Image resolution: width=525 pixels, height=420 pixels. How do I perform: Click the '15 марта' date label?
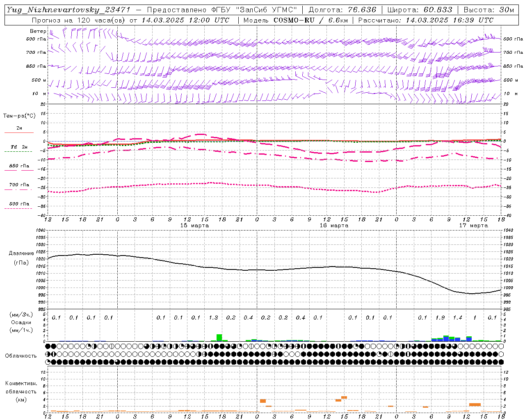(194, 226)
